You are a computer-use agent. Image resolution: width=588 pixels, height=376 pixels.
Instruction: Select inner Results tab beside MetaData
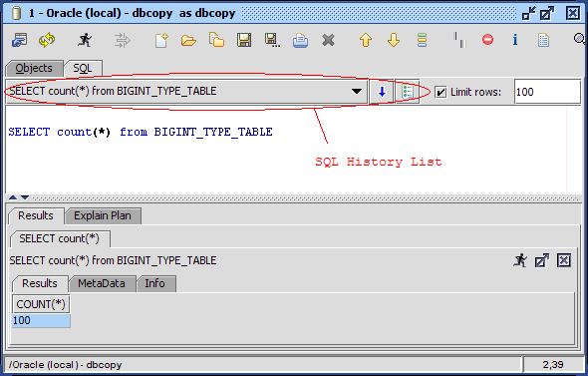(40, 283)
